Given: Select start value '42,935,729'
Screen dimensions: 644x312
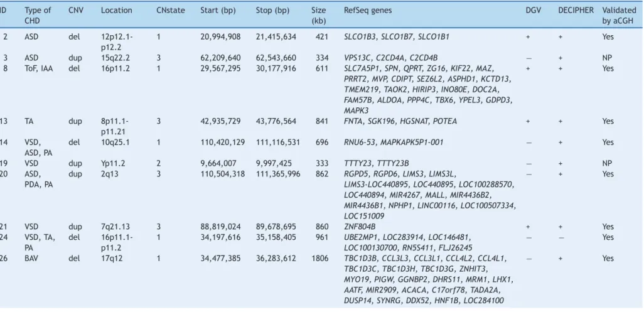Looking at the screenshot, I should (220, 122).
